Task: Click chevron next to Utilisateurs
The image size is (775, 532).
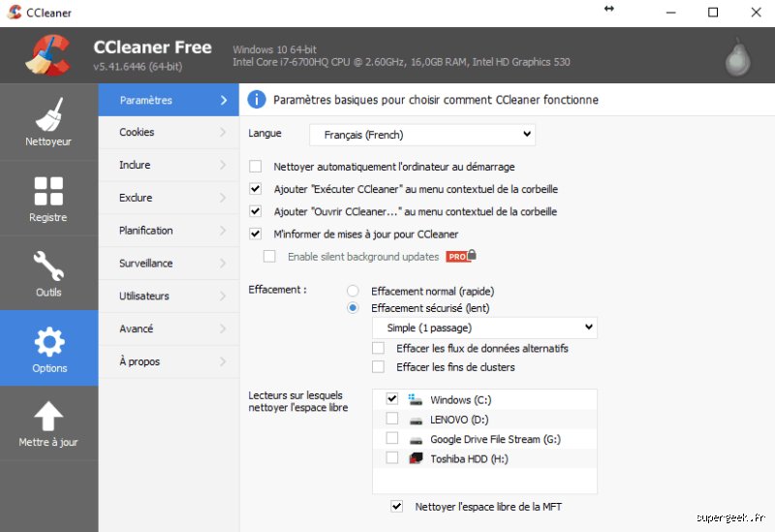Action: 223,296
